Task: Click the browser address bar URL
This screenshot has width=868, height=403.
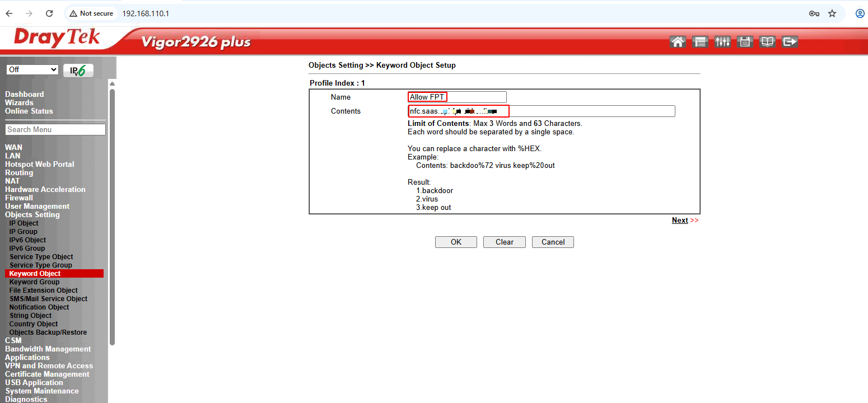Action: point(146,13)
